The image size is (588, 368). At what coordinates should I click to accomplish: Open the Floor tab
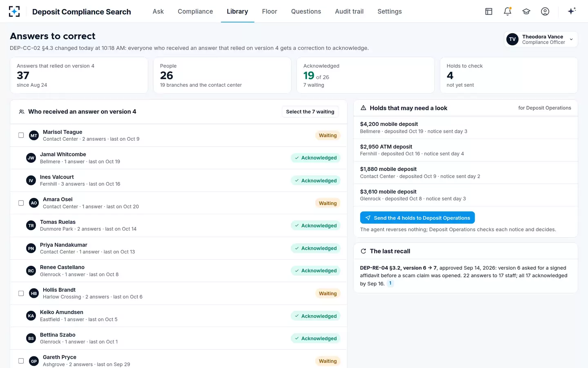coord(269,11)
